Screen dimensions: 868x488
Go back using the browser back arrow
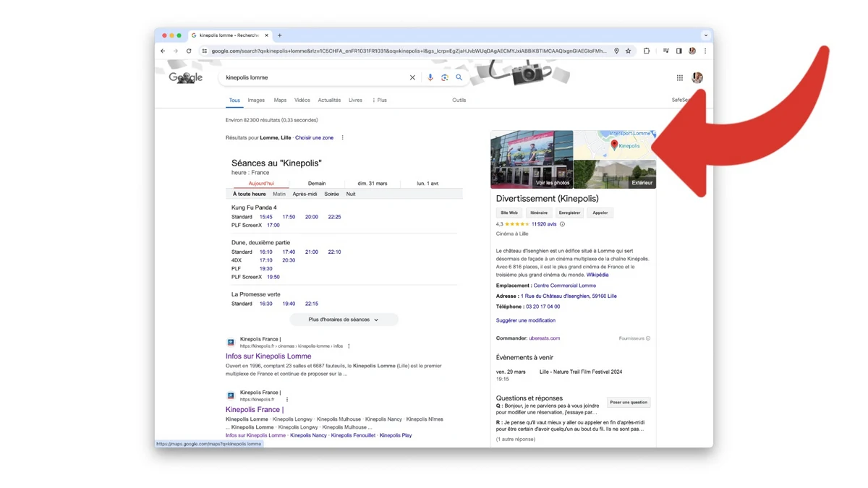pos(163,51)
